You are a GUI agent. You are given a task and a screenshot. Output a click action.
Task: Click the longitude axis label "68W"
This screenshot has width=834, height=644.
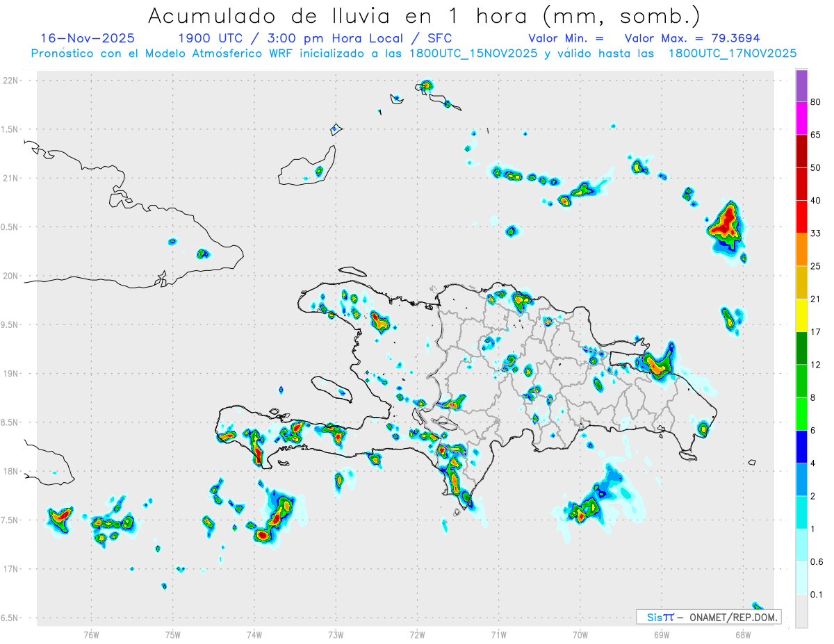[743, 634]
